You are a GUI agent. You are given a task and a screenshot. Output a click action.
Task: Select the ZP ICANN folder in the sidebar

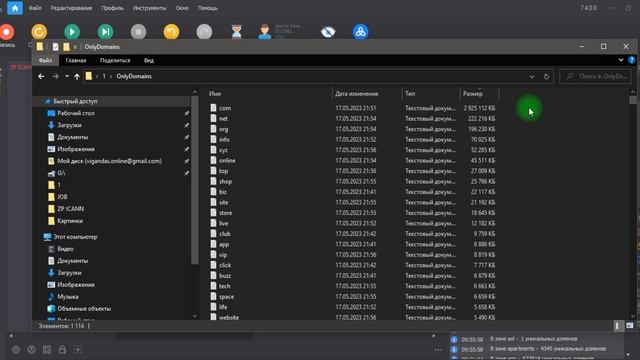click(71, 209)
